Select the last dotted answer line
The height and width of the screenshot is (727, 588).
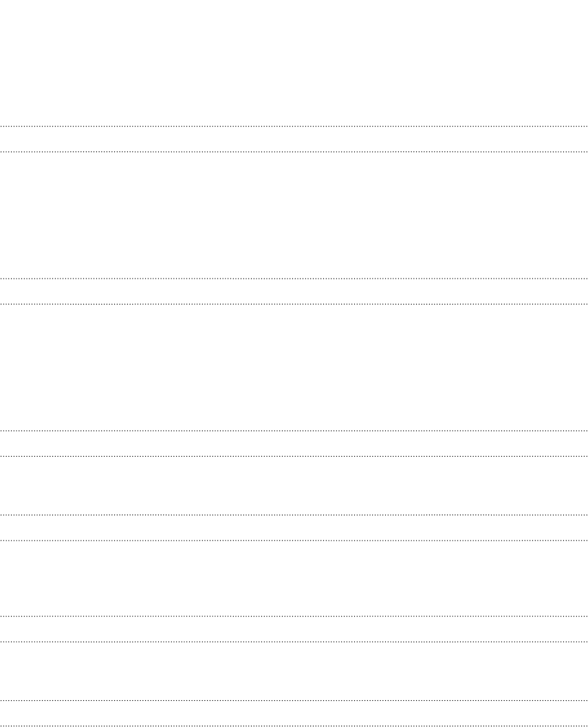point(294,725)
